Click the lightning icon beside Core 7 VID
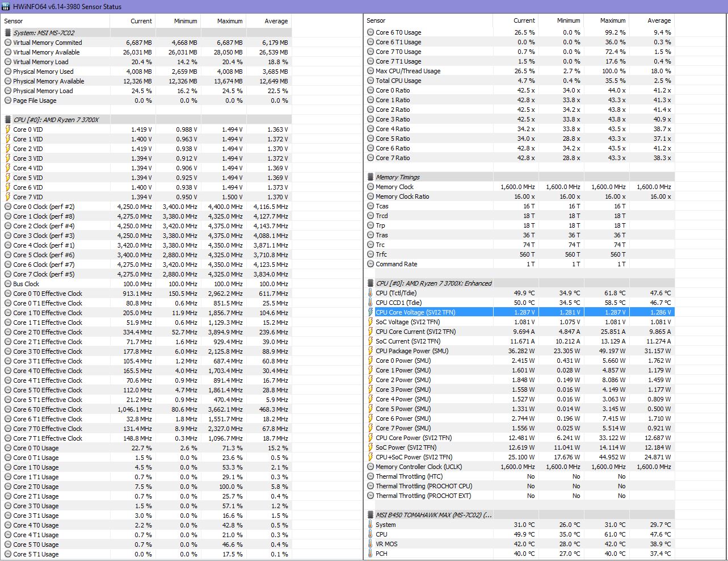Viewport: 728px width, 561px height. coord(8,197)
